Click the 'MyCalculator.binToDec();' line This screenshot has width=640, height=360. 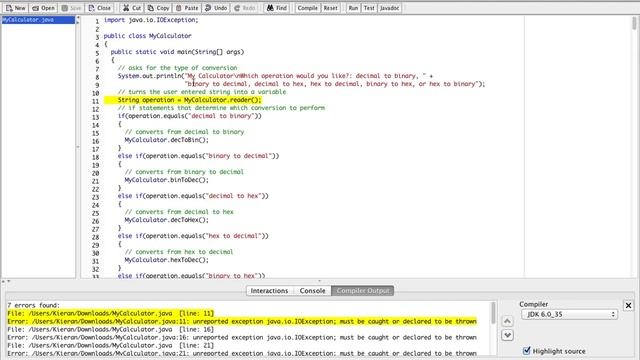pyautogui.click(x=167, y=180)
